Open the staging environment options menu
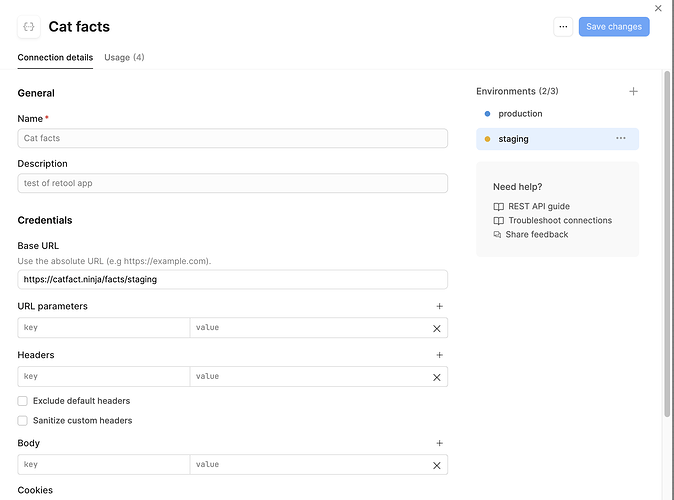 pyautogui.click(x=620, y=138)
